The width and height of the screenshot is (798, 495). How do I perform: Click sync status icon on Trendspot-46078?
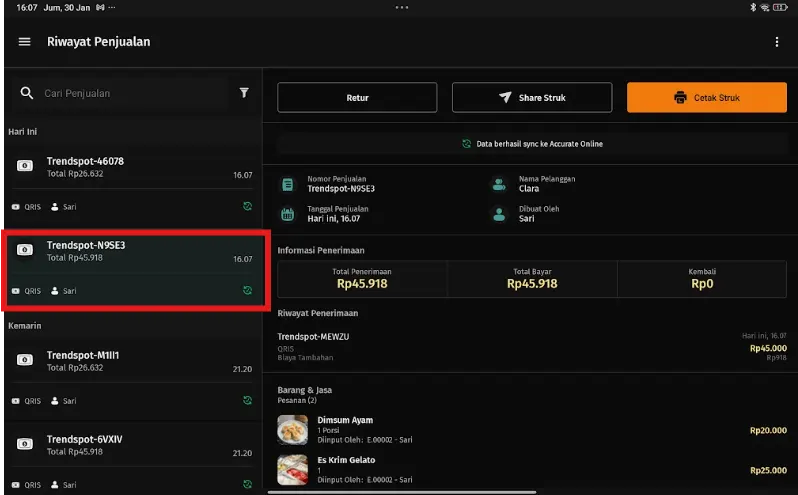246,207
